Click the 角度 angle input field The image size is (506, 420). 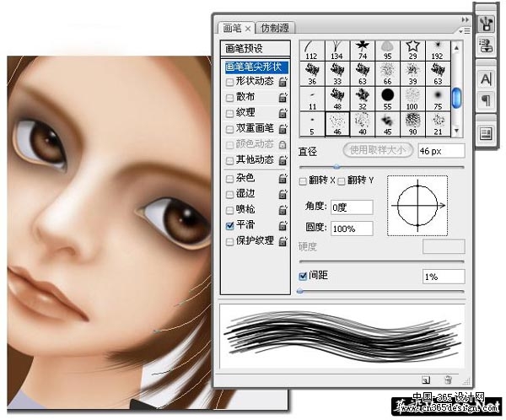352,207
